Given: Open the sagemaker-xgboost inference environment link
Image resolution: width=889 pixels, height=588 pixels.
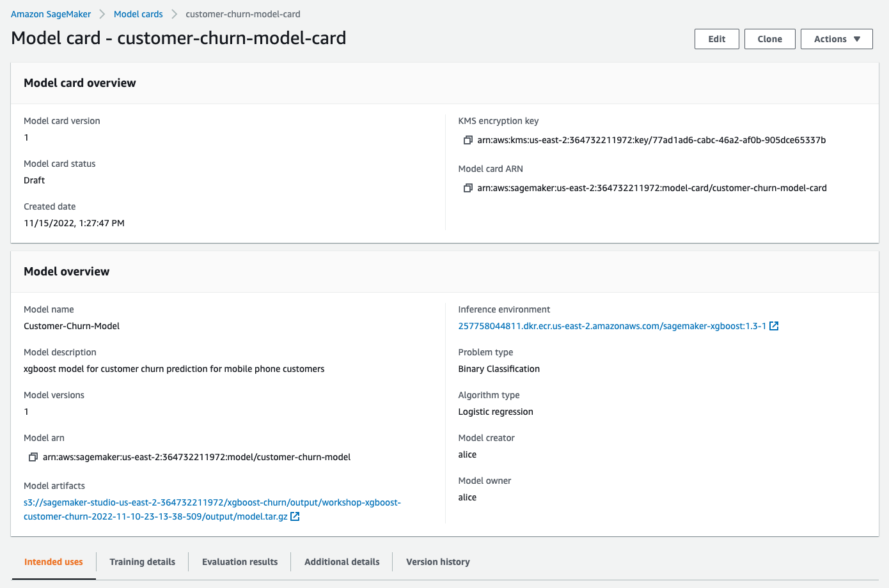Looking at the screenshot, I should tap(612, 326).
